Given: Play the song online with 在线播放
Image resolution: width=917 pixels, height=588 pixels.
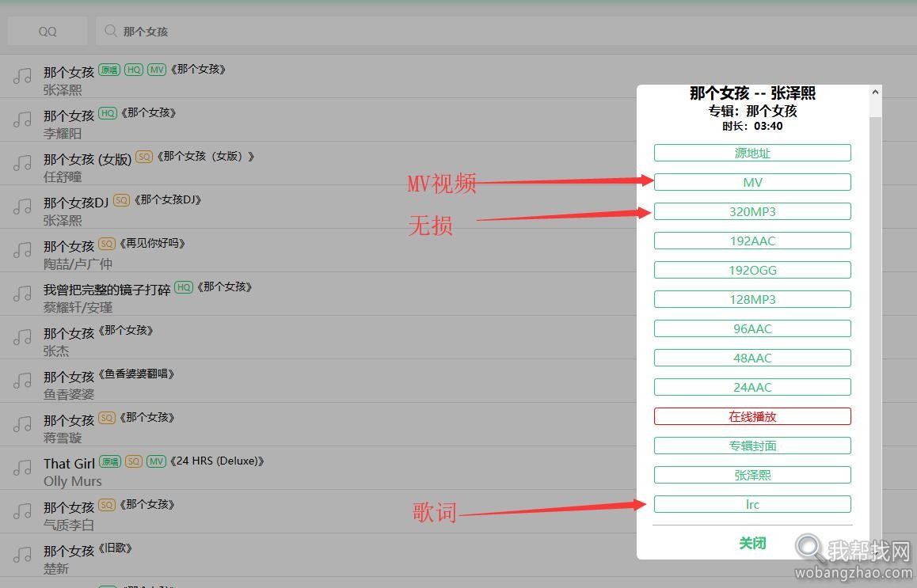Looking at the screenshot, I should [x=752, y=416].
